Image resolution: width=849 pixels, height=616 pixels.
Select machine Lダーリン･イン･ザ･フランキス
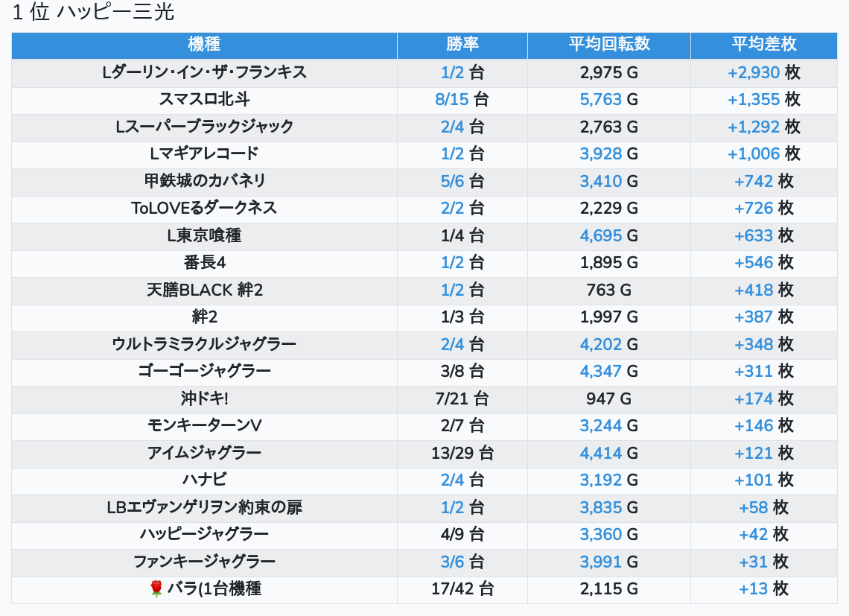tap(204, 72)
